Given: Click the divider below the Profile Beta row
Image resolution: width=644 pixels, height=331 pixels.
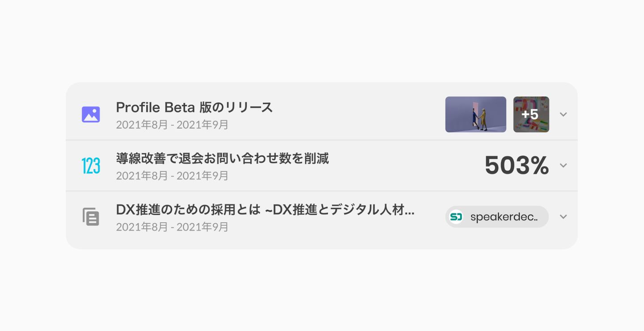Looking at the screenshot, I should (322, 140).
